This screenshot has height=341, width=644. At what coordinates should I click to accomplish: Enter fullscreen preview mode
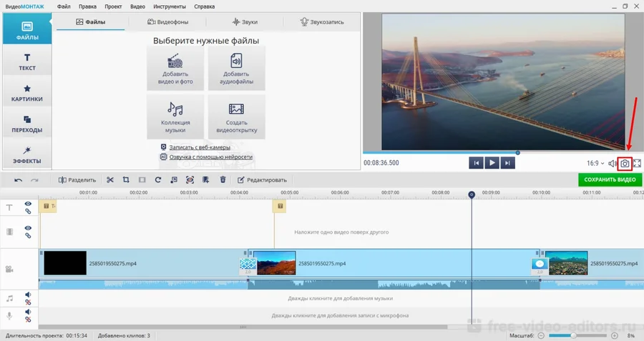click(x=637, y=163)
